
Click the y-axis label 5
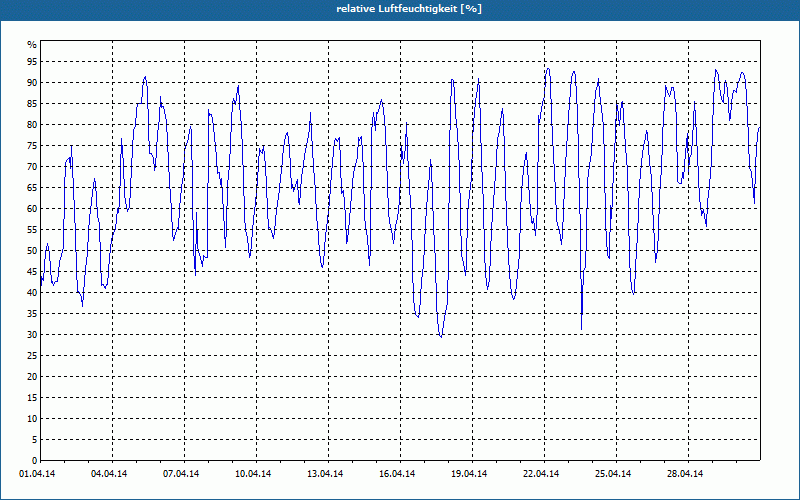tap(35, 440)
